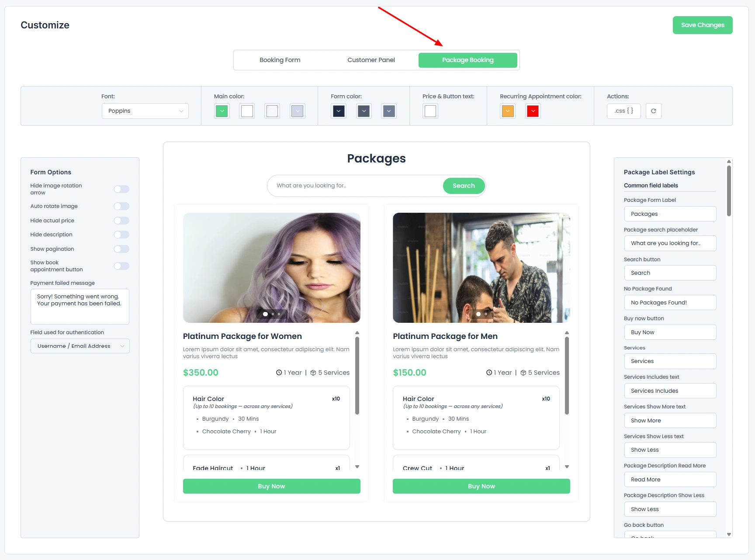Click the label settings panel scrollbar
This screenshot has width=755, height=560.
point(729,191)
